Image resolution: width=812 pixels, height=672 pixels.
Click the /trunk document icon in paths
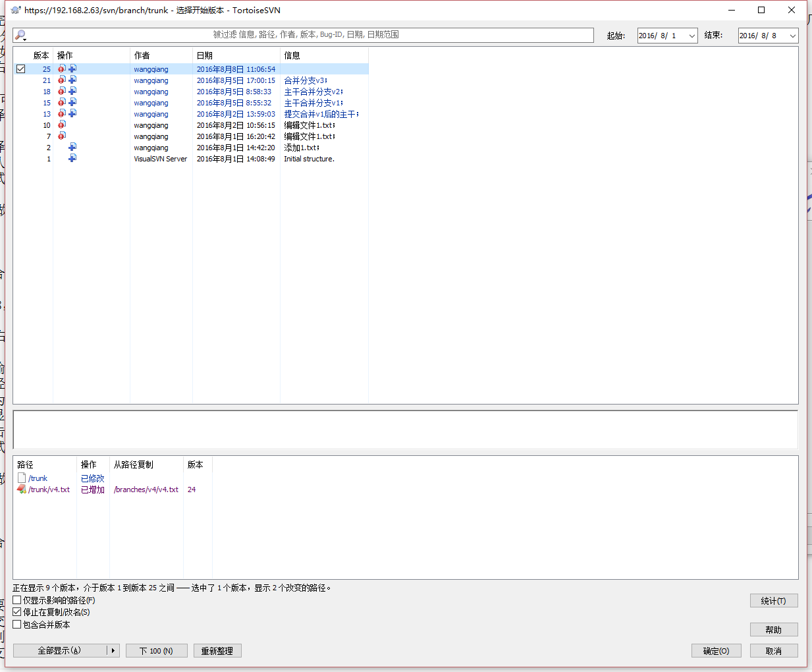[22, 478]
